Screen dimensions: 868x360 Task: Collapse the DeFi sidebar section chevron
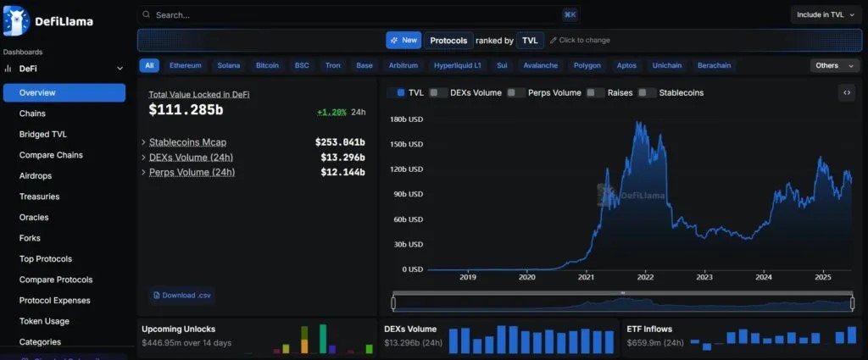tap(120, 69)
